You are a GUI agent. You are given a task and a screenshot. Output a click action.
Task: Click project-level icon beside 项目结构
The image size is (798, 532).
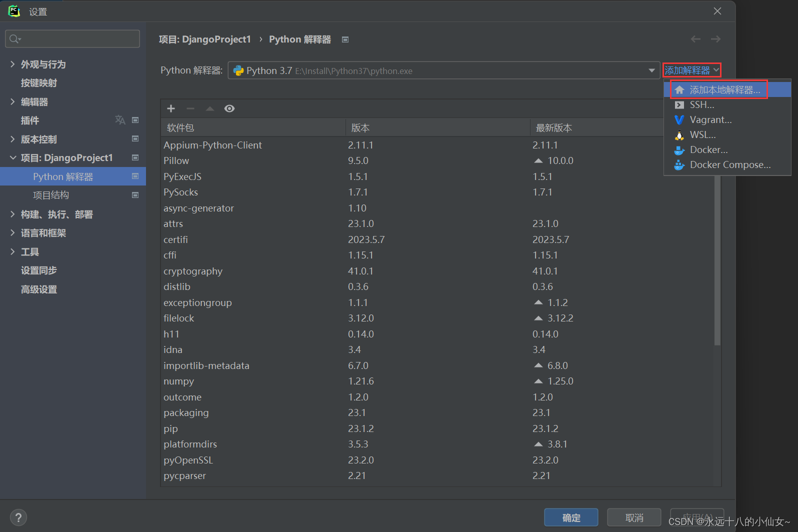pos(135,195)
